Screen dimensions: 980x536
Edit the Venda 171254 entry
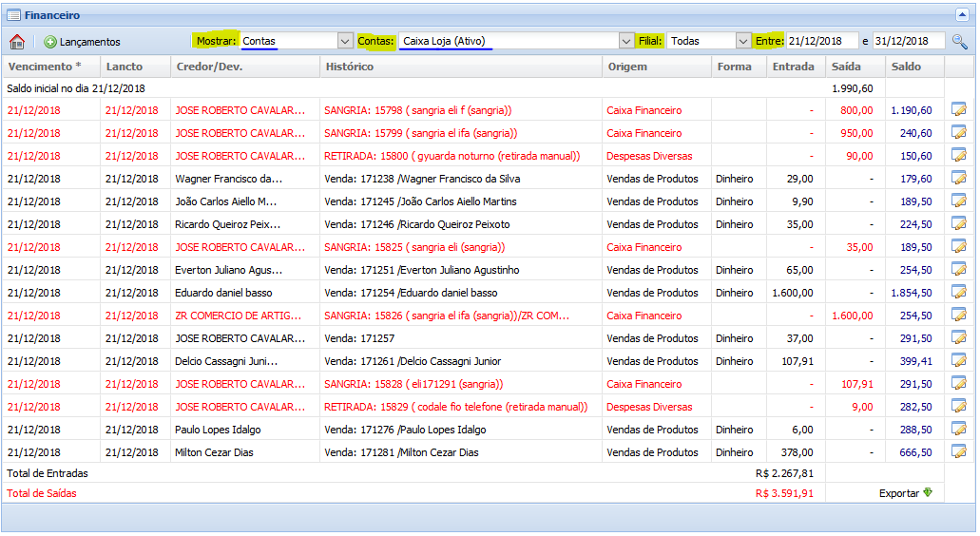(959, 292)
